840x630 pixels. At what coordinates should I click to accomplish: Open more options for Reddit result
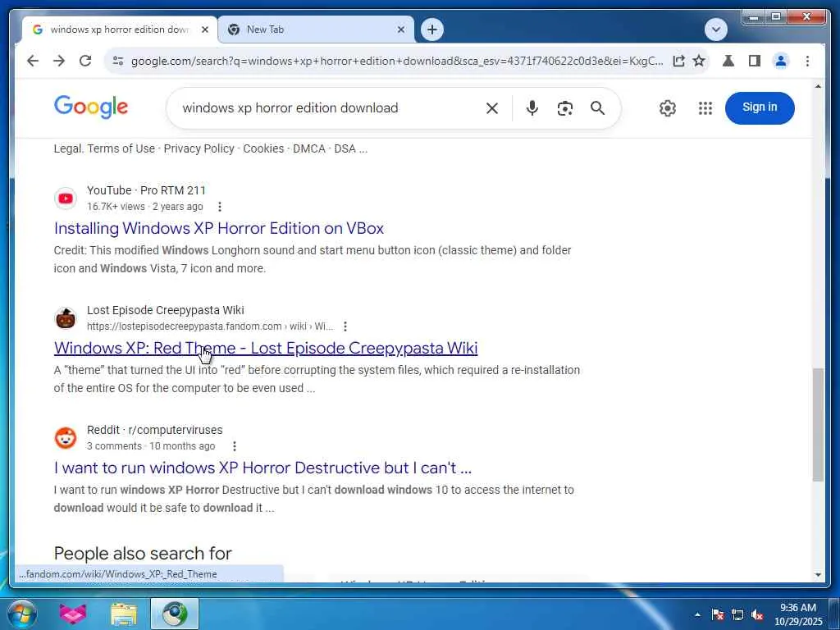tap(234, 446)
